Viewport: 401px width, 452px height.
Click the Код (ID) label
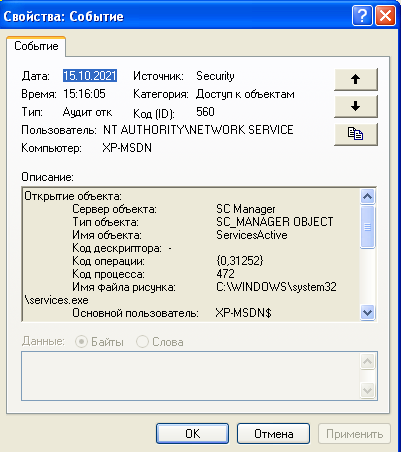(154, 114)
